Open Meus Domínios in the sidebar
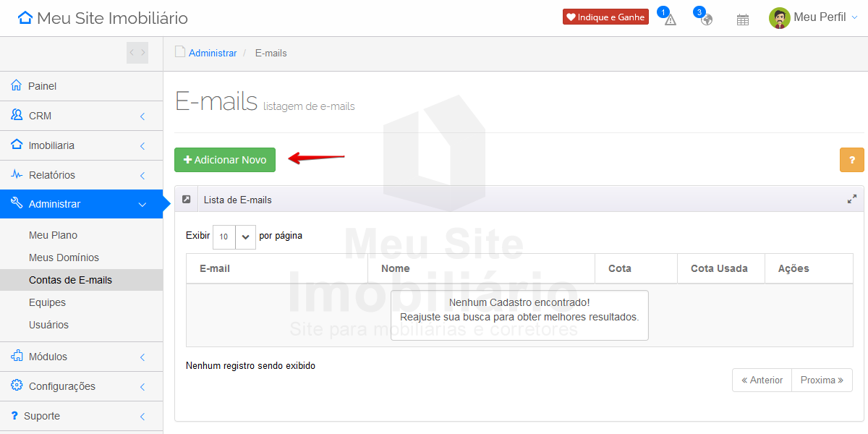868x434 pixels. coord(64,258)
